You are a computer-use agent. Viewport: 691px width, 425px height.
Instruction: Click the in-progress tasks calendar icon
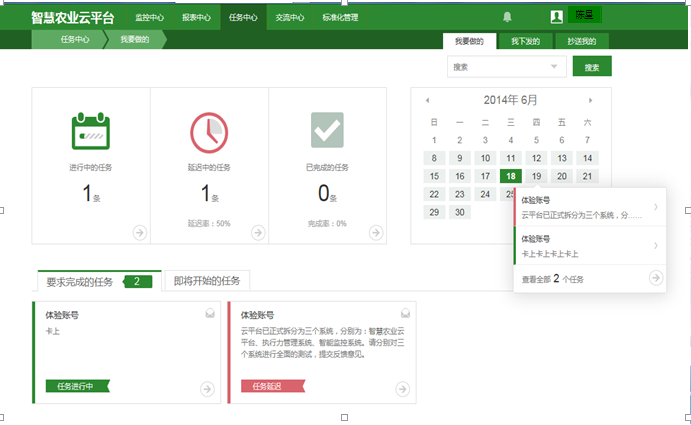point(91,131)
